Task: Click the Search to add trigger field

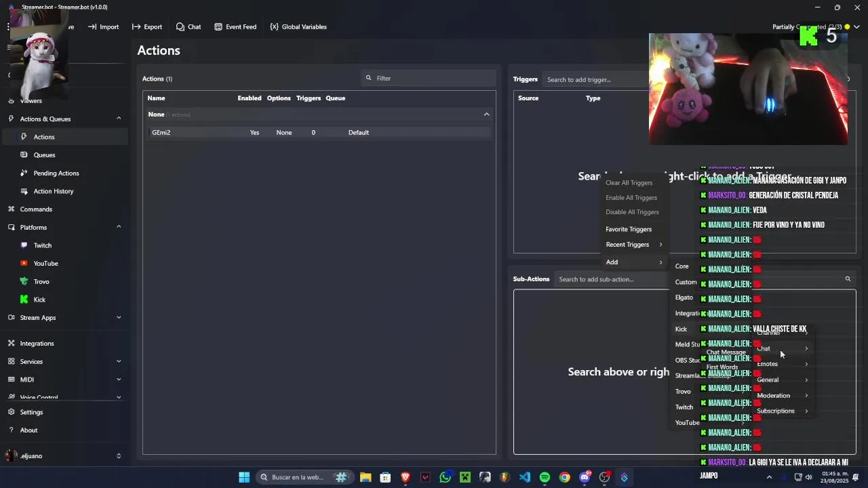Action: [595, 80]
